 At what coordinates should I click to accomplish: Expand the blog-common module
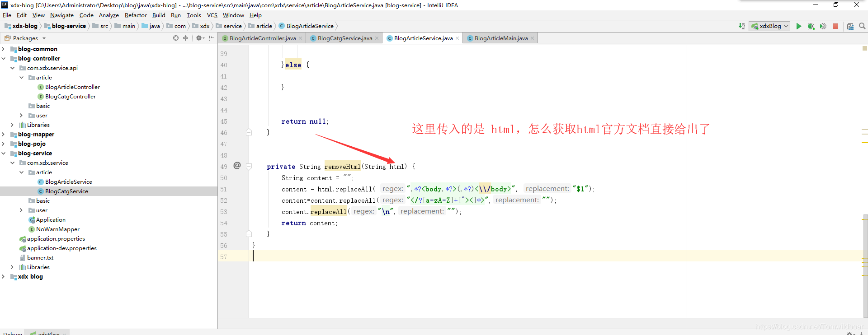coord(3,49)
